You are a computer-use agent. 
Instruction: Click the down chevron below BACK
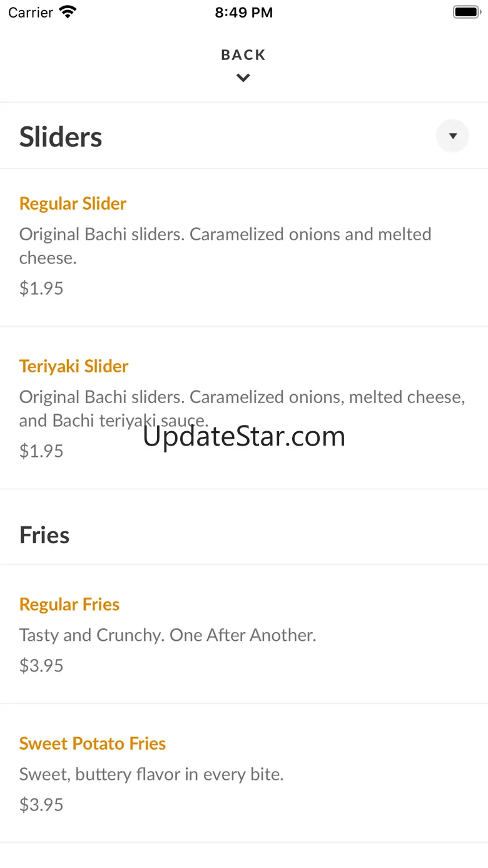coord(243,78)
